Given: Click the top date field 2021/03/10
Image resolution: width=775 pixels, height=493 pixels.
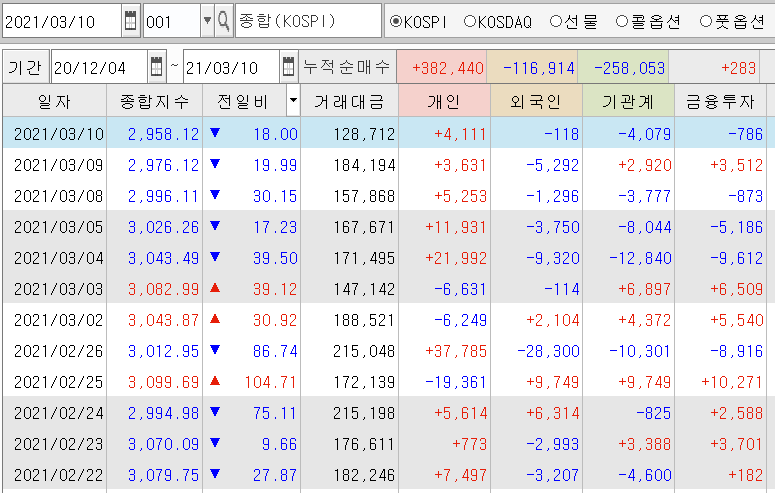Looking at the screenshot, I should [62, 21].
